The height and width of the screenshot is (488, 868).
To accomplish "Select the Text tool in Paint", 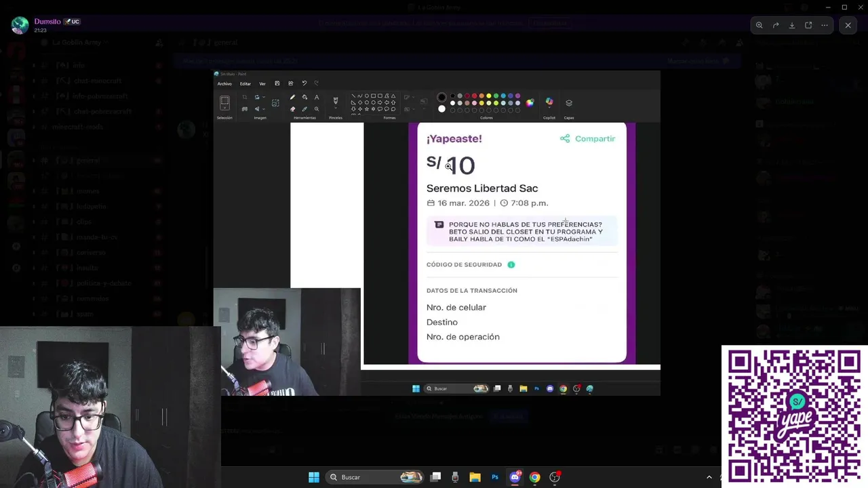I will point(317,97).
